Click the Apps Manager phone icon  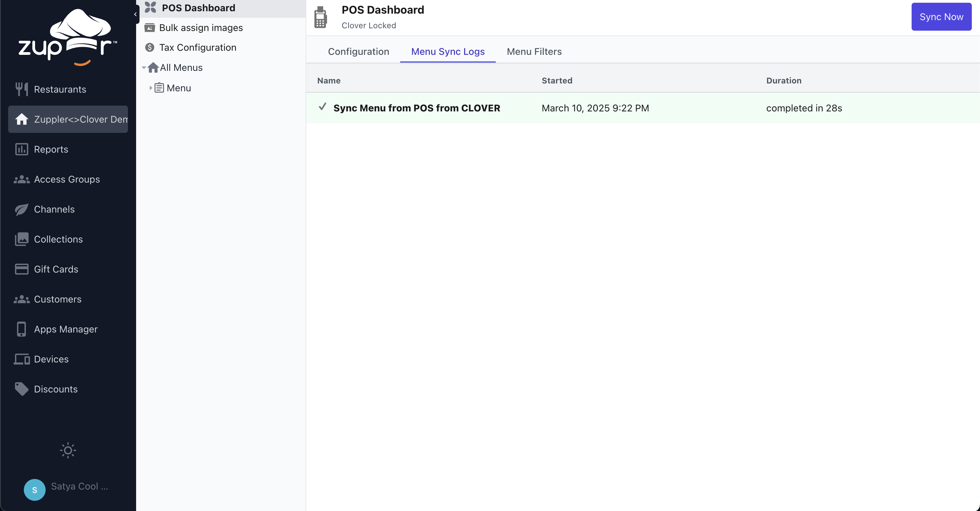pos(21,329)
